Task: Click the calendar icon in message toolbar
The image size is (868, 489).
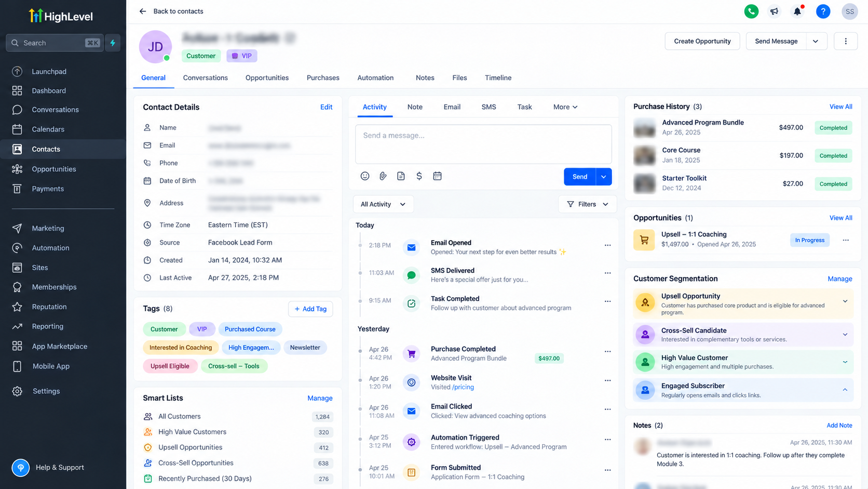Action: pyautogui.click(x=437, y=176)
